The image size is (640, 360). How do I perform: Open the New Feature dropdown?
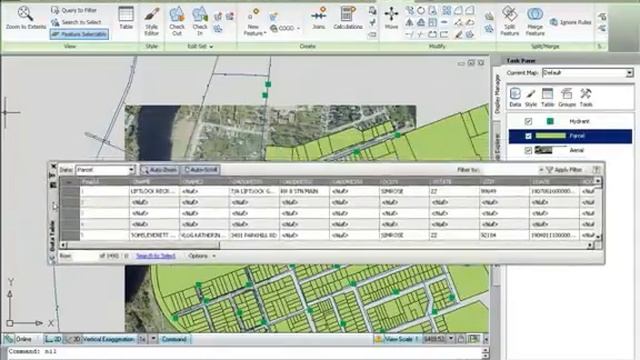coord(254,22)
